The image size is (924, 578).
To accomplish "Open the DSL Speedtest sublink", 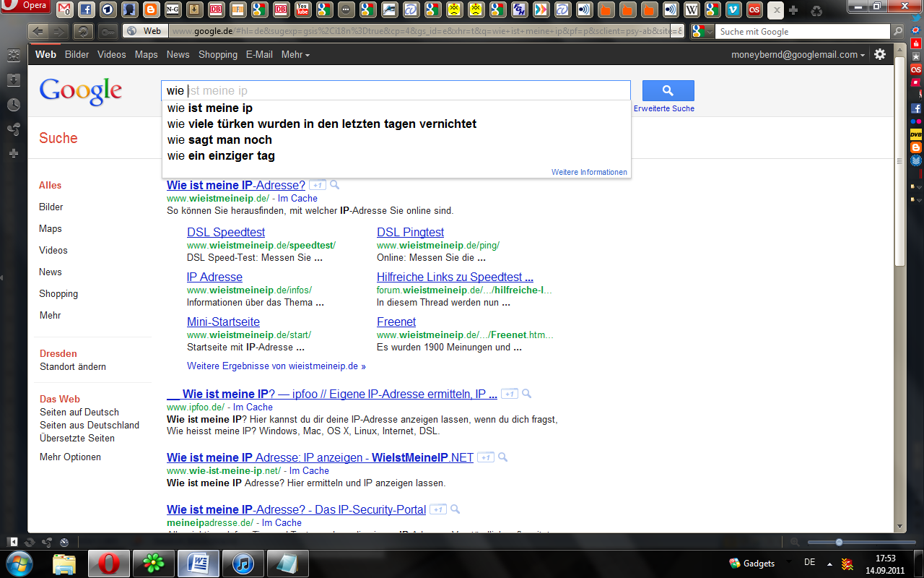I will pyautogui.click(x=226, y=232).
